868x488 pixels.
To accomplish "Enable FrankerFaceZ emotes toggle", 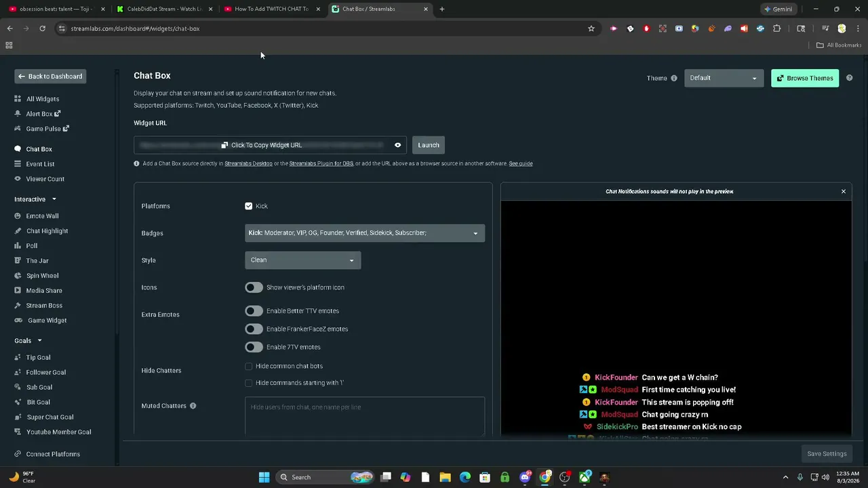I will 254,329.
